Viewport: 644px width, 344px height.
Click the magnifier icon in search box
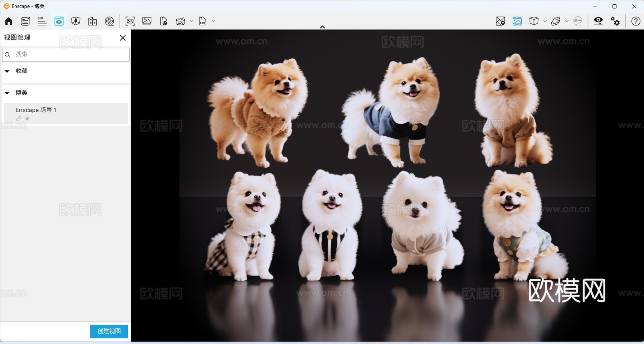click(8, 55)
